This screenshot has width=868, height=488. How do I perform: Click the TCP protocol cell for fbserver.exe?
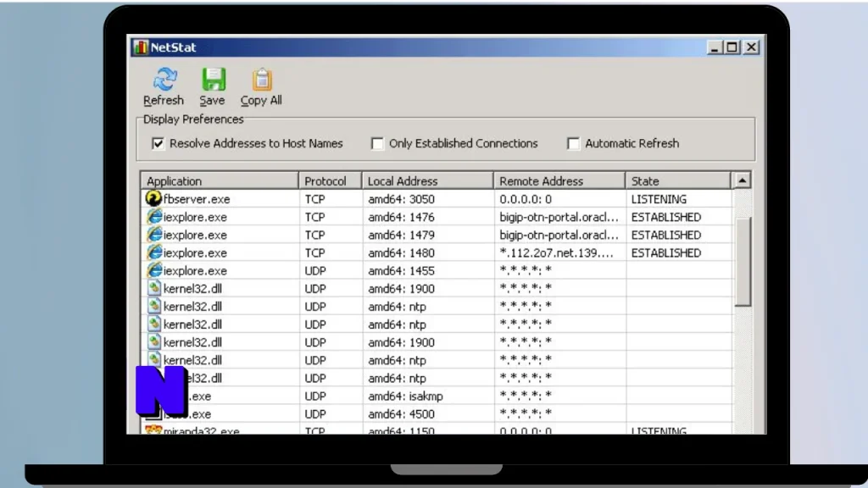(314, 199)
